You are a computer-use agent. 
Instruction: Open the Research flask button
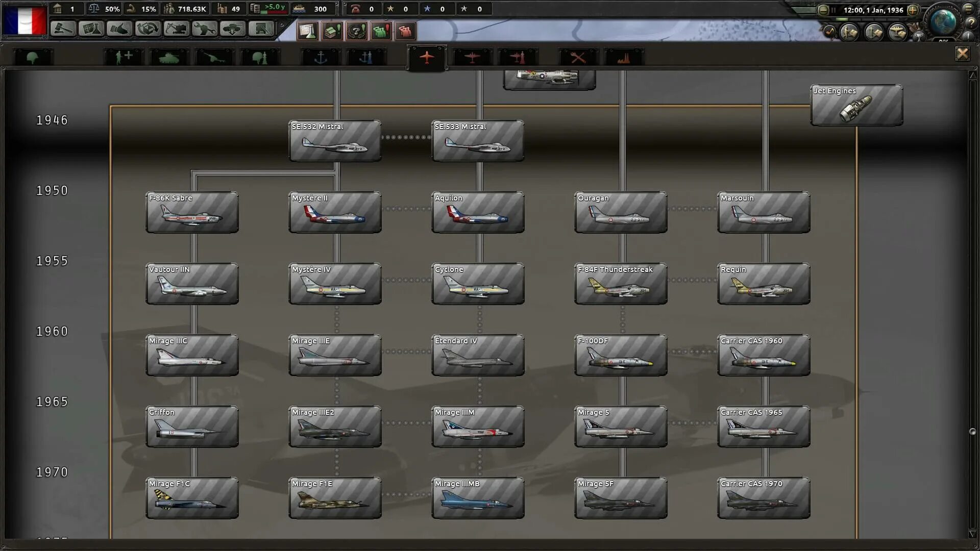tap(92, 29)
